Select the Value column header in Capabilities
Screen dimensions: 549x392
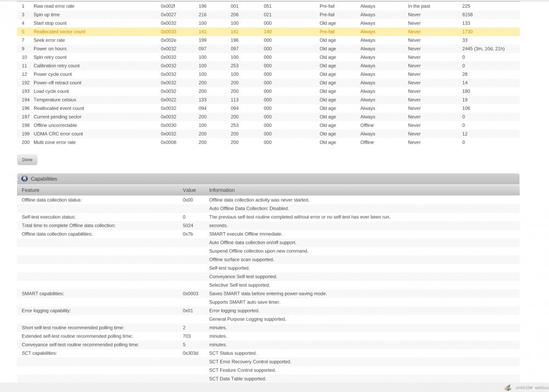(189, 190)
